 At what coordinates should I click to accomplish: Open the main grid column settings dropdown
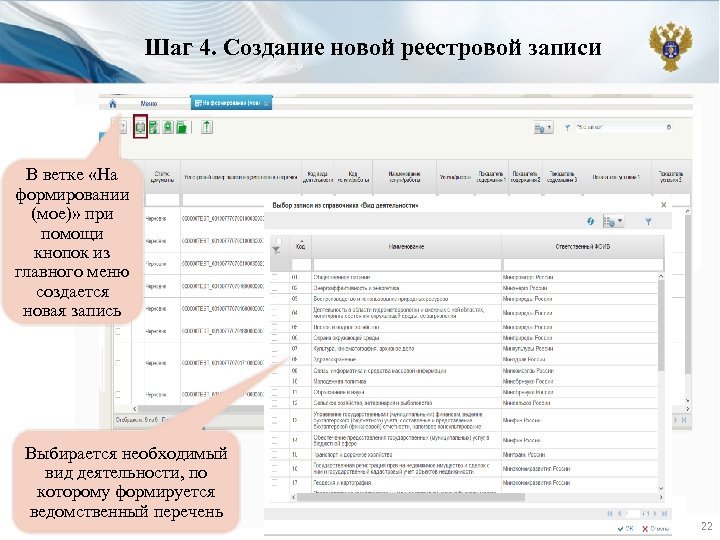pos(543,128)
